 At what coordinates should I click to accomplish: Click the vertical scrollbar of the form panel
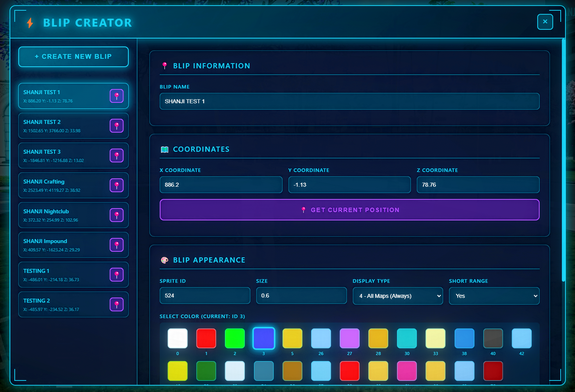coord(563,160)
